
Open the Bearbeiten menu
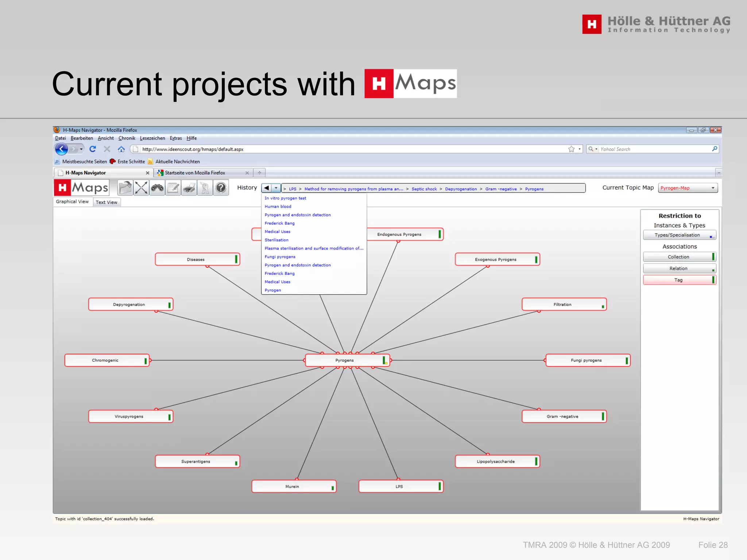tap(82, 138)
